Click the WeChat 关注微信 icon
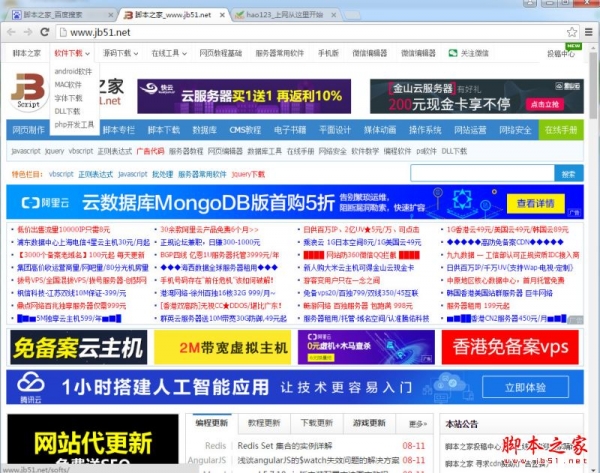 click(453, 53)
